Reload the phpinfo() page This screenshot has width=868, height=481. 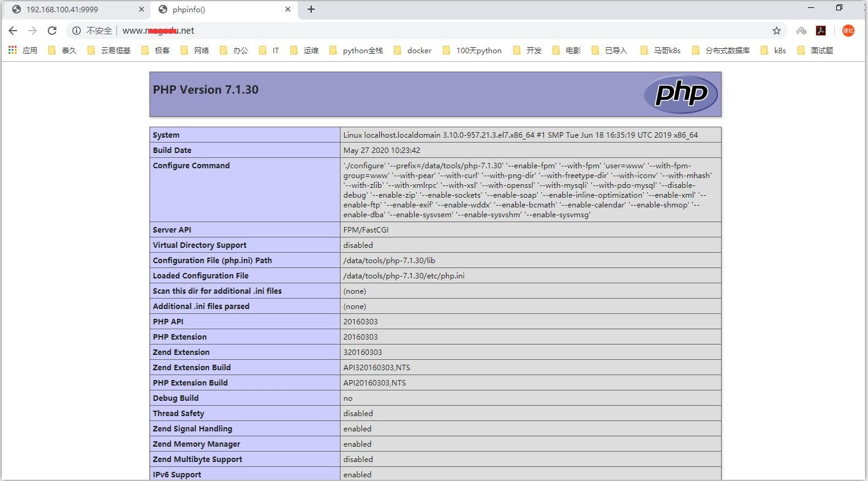(51, 30)
